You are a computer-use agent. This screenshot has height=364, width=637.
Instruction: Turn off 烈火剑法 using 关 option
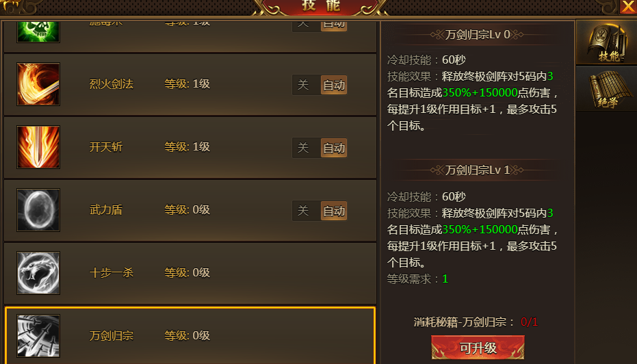tap(303, 85)
